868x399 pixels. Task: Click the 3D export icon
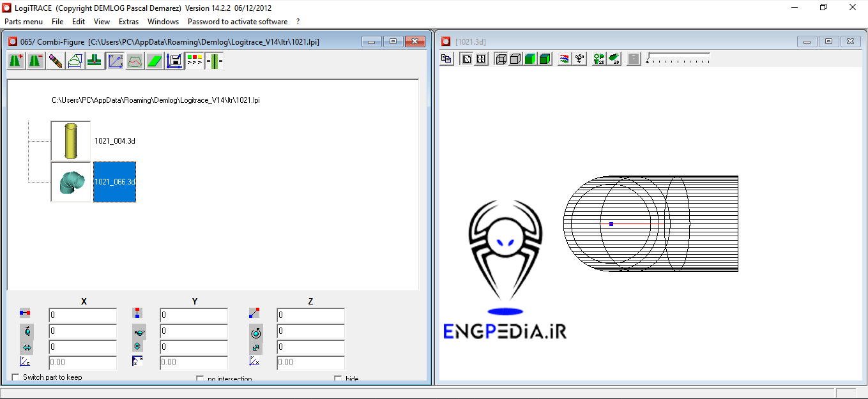(x=614, y=59)
